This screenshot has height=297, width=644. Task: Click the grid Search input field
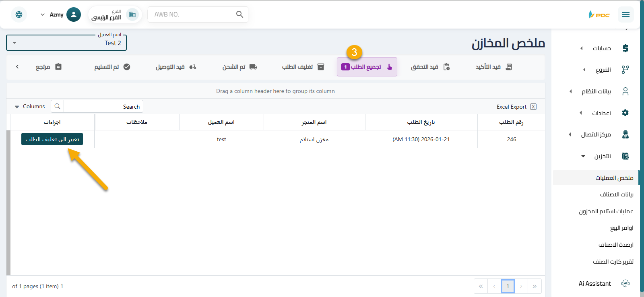[103, 107]
